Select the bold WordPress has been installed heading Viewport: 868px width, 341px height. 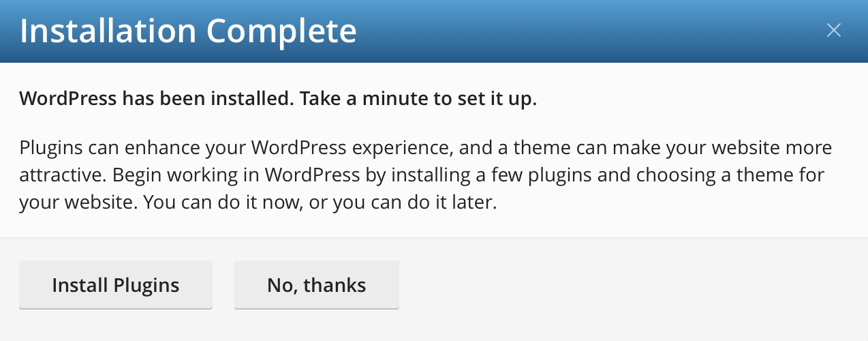tap(278, 100)
